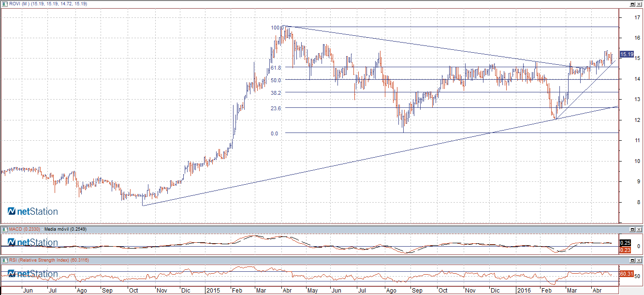Maximize the ROVI price chart panel
This screenshot has width=644, height=295.
point(632,4)
